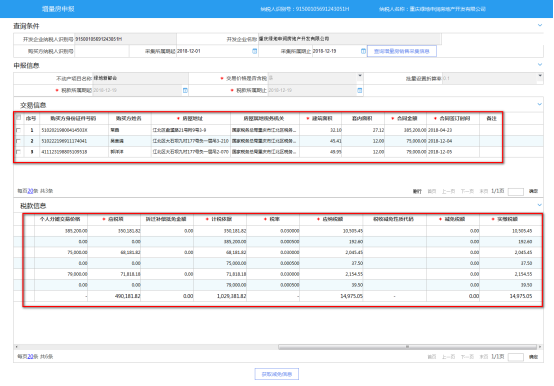Image resolution: width=554 pixels, height=386 pixels.
Task: Collapse the 查询条件 section chevron
Action: point(540,25)
